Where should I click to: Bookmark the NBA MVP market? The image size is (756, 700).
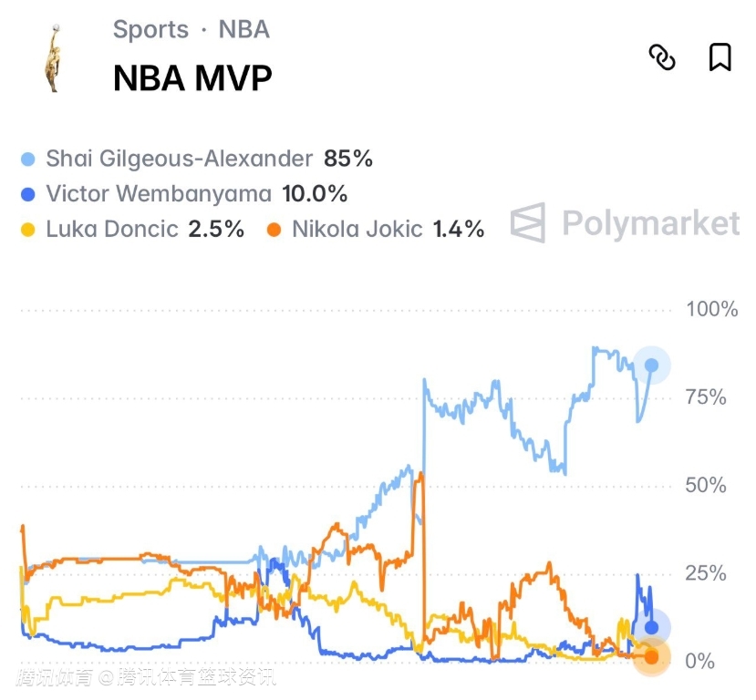(720, 57)
